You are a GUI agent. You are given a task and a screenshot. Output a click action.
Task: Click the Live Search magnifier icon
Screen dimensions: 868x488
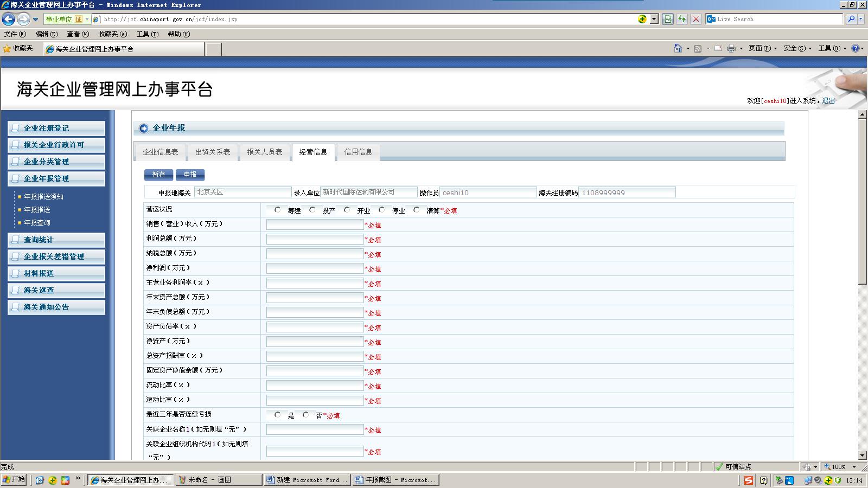(x=851, y=19)
